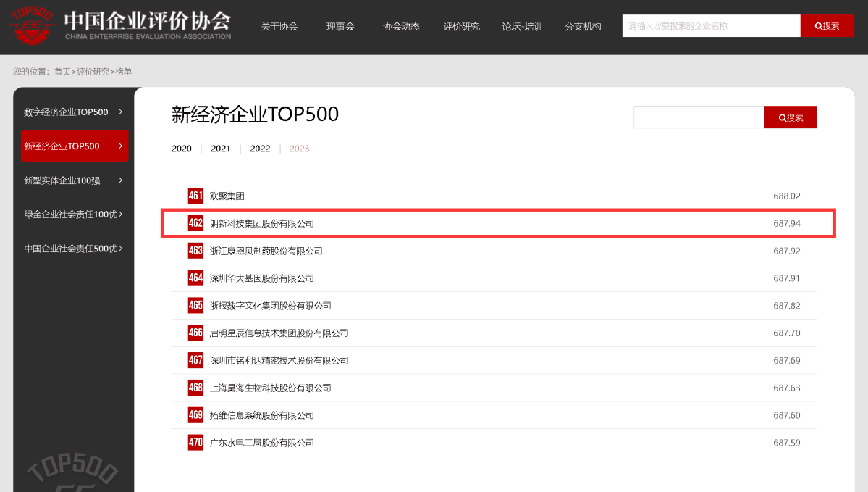Click score value 687.63

pos(787,388)
